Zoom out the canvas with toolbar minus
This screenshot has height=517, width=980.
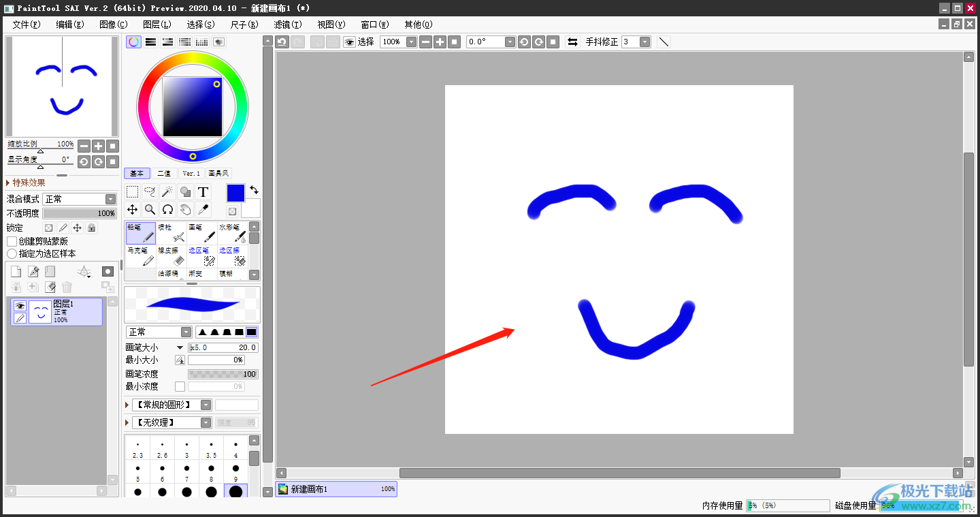pyautogui.click(x=425, y=42)
